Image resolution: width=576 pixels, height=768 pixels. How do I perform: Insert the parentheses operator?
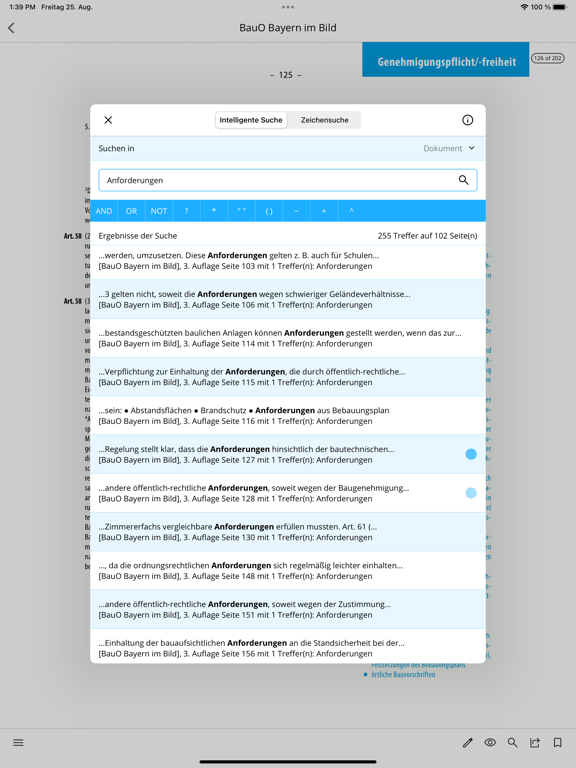pos(269,211)
